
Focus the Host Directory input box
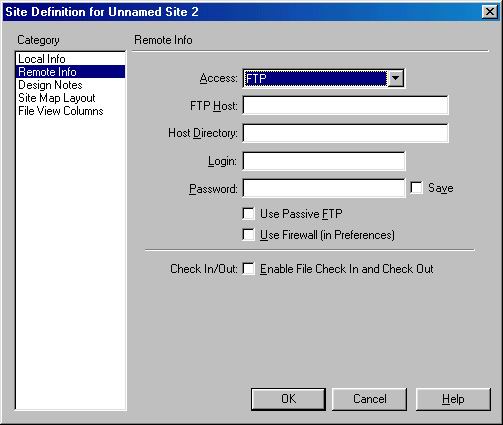pos(346,133)
